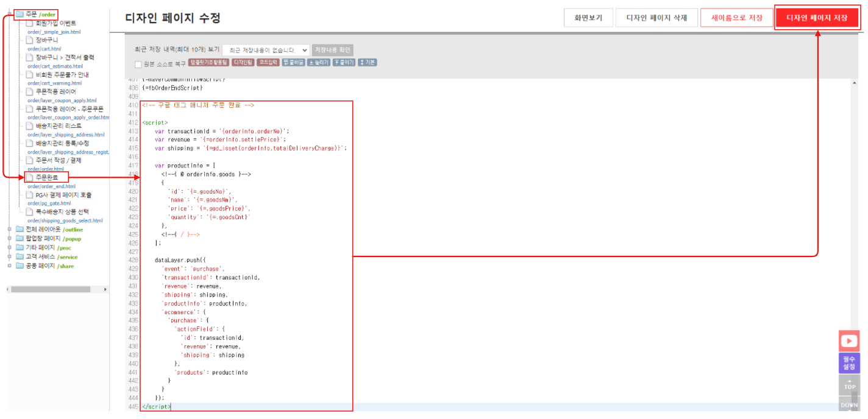Open order/order_end.html file link
The width and height of the screenshot is (868, 419).
pyautogui.click(x=52, y=186)
